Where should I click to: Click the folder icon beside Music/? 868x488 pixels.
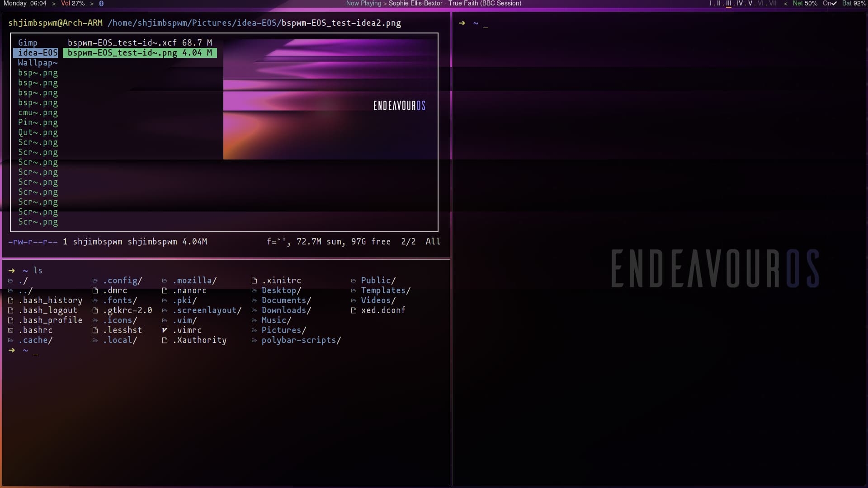click(x=254, y=320)
